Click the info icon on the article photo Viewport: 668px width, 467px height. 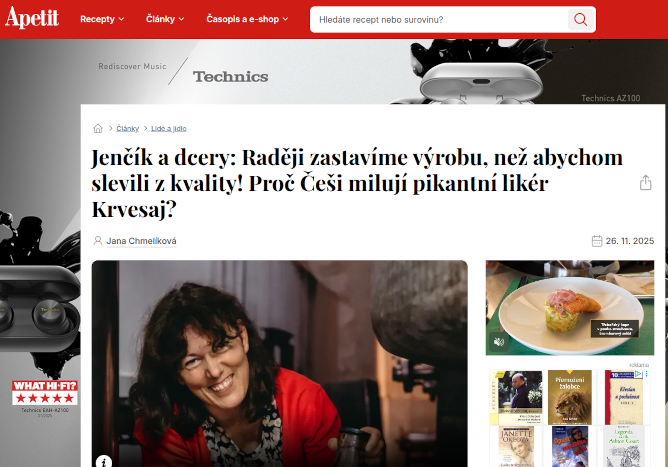coord(104,461)
